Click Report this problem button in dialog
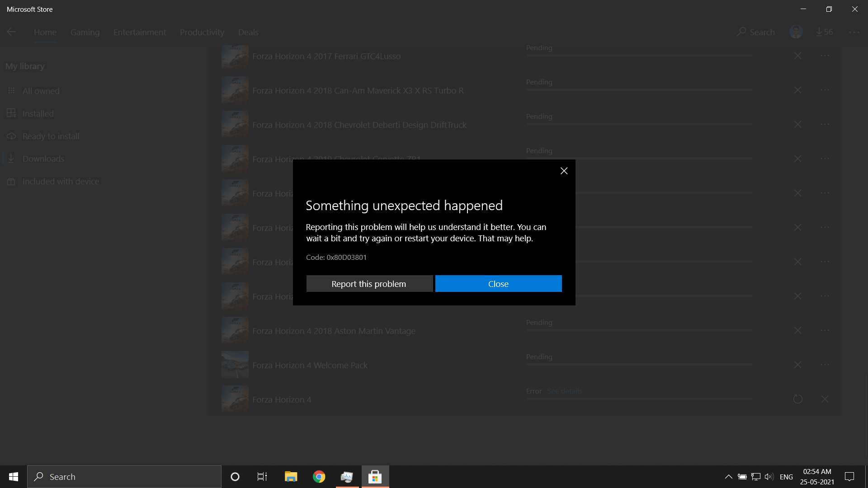Screen dimensions: 868x488 coord(369,283)
